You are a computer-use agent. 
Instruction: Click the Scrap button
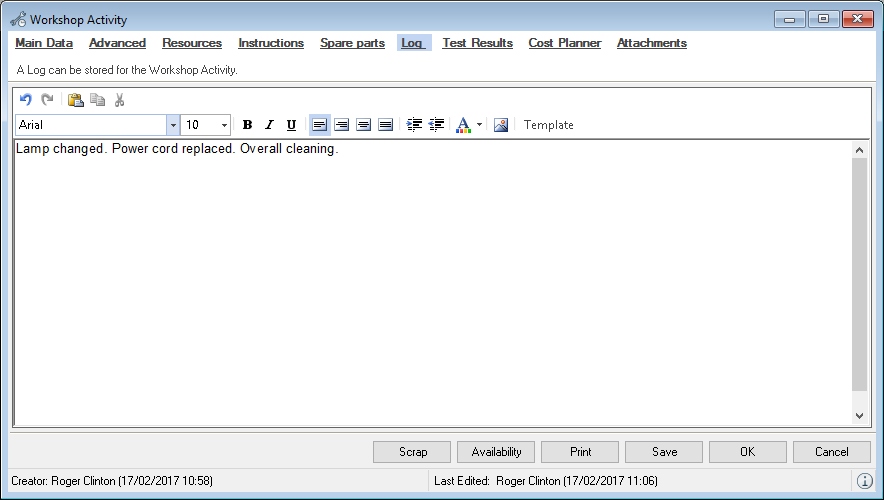(x=413, y=452)
